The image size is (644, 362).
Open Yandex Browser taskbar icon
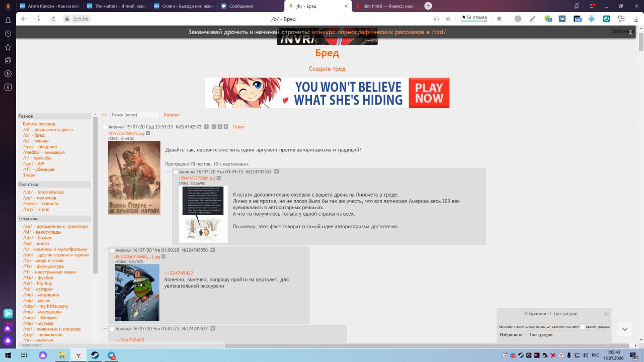[x=78, y=355]
